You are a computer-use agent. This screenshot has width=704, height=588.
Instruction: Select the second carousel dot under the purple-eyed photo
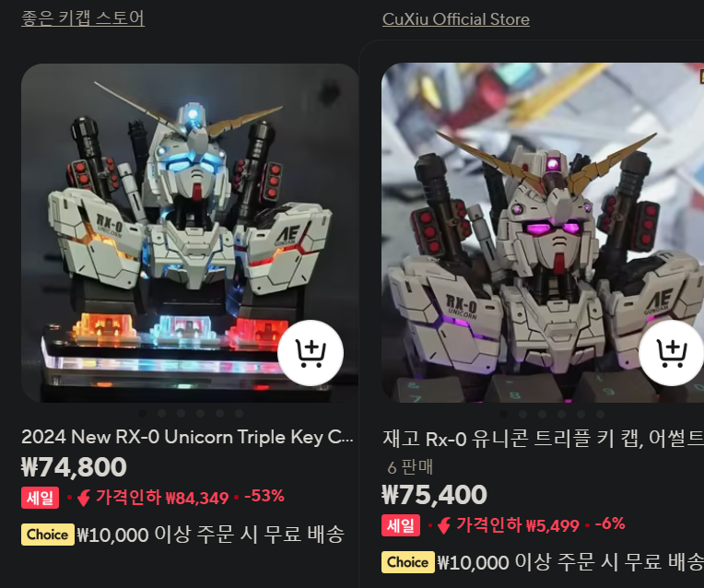pyautogui.click(x=522, y=414)
